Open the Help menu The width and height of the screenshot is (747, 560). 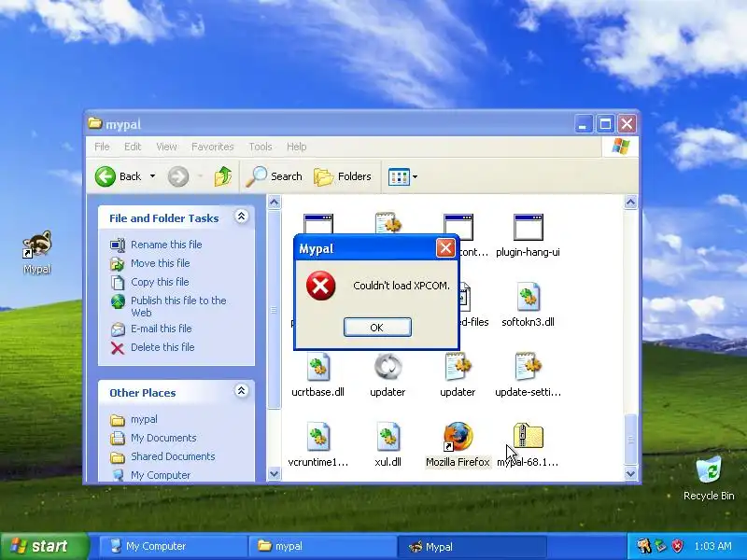point(296,147)
